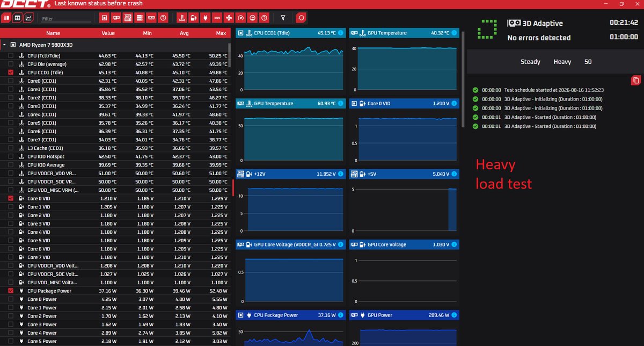Select the Core7 (CCD1) sensor row
This screenshot has width=644, height=346.
click(115, 140)
